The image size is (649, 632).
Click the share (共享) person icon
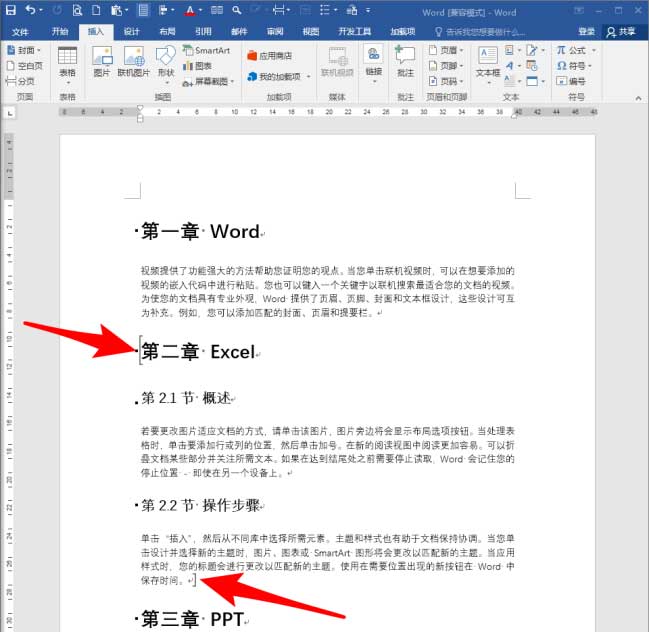[620, 31]
